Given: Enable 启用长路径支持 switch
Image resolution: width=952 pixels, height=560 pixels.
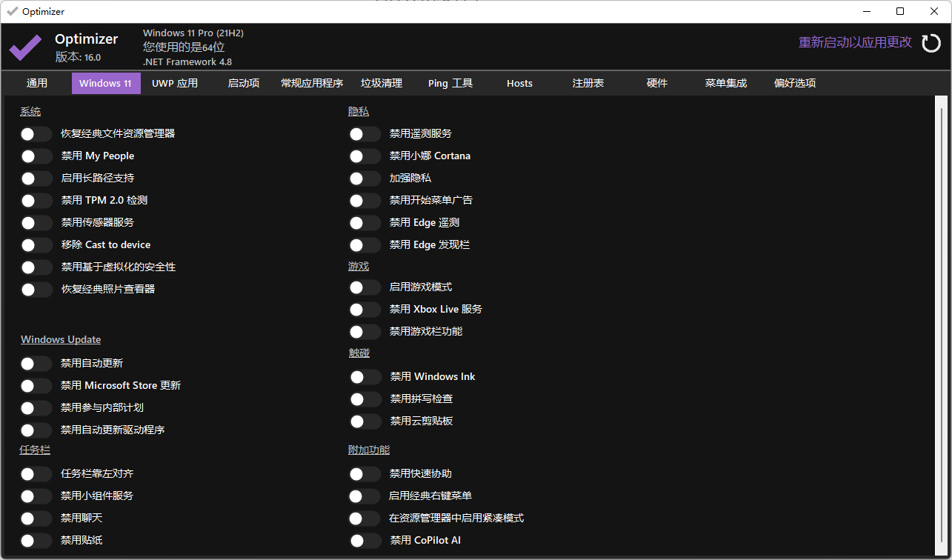Looking at the screenshot, I should click(36, 179).
